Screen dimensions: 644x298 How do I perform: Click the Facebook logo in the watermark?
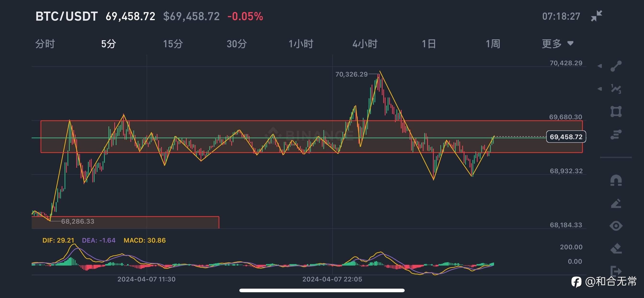pyautogui.click(x=576, y=282)
